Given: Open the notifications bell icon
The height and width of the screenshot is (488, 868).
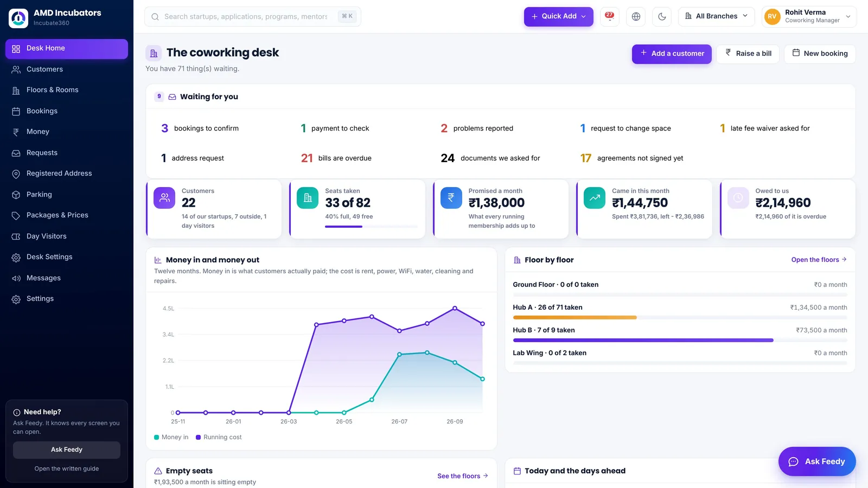Looking at the screenshot, I should 610,16.
